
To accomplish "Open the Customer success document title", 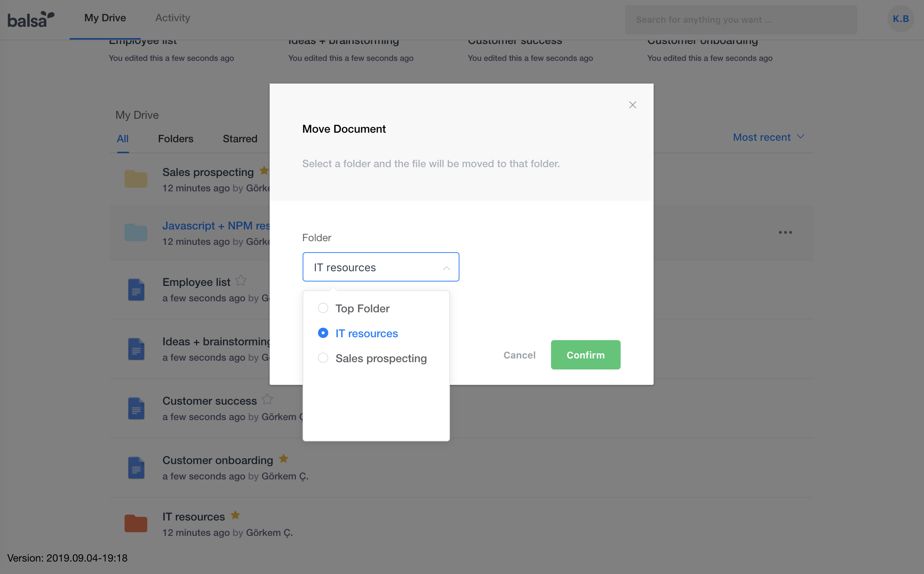I will [x=210, y=401].
